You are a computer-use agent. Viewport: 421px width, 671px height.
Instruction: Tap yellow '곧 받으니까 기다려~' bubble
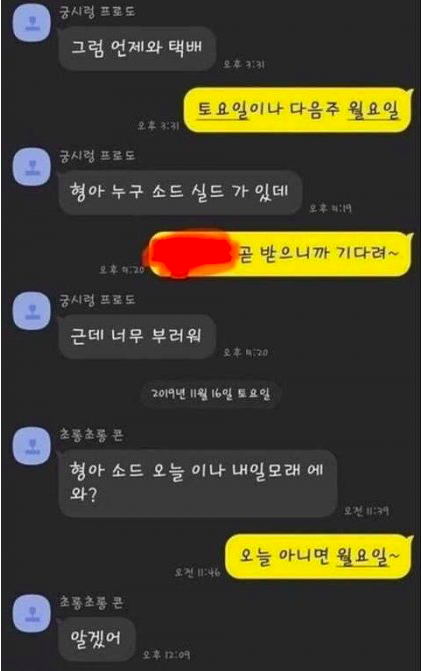[x=280, y=253]
